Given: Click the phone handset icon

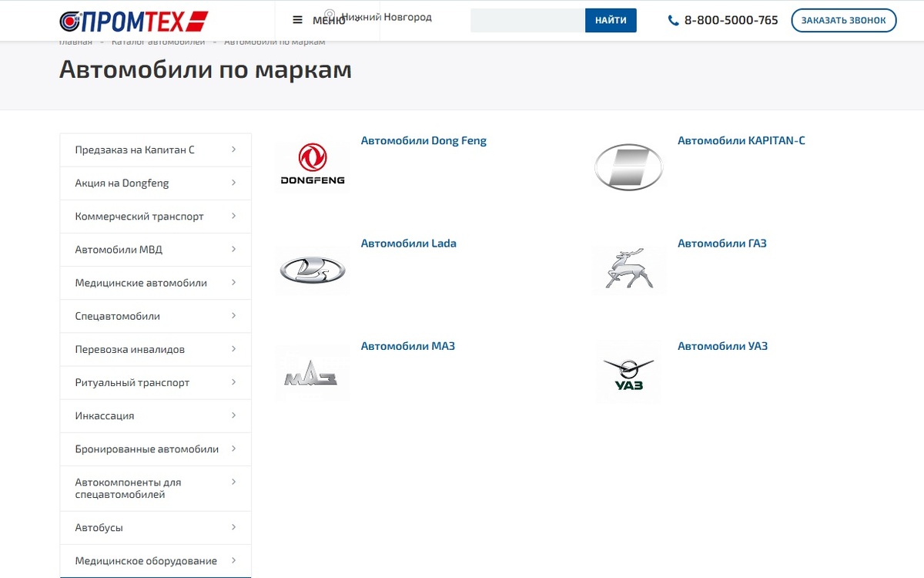Looking at the screenshot, I should pos(674,21).
